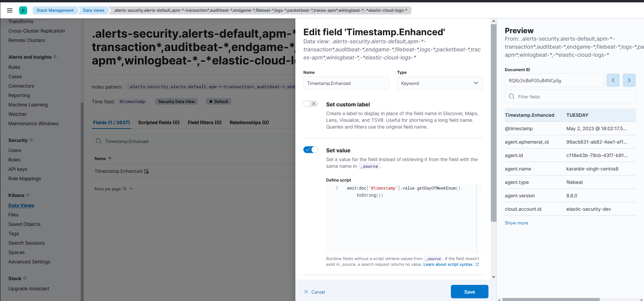Go to next document with right chevron
Screen dimensions: 644x301
[x=629, y=80]
